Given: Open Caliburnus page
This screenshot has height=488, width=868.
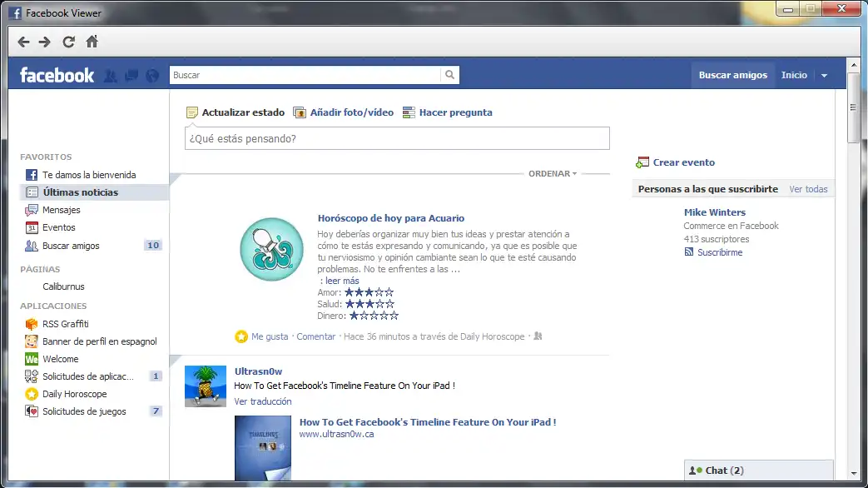Looking at the screenshot, I should (x=63, y=286).
